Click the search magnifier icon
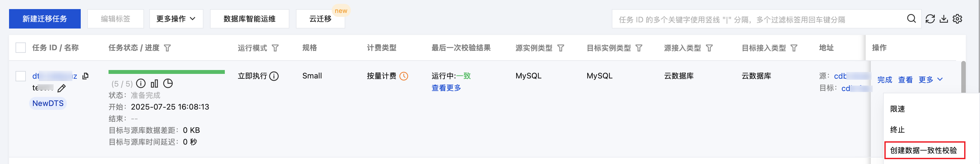This screenshot has height=164, width=980. click(x=911, y=19)
